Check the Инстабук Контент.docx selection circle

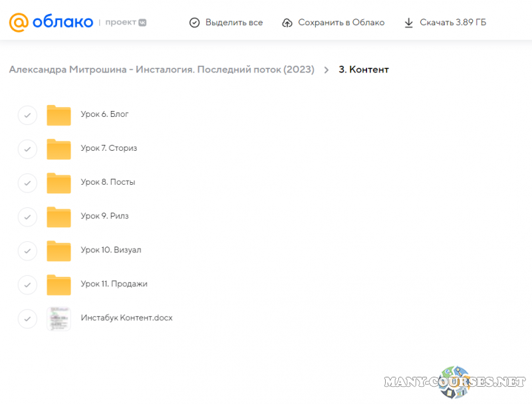tap(27, 318)
